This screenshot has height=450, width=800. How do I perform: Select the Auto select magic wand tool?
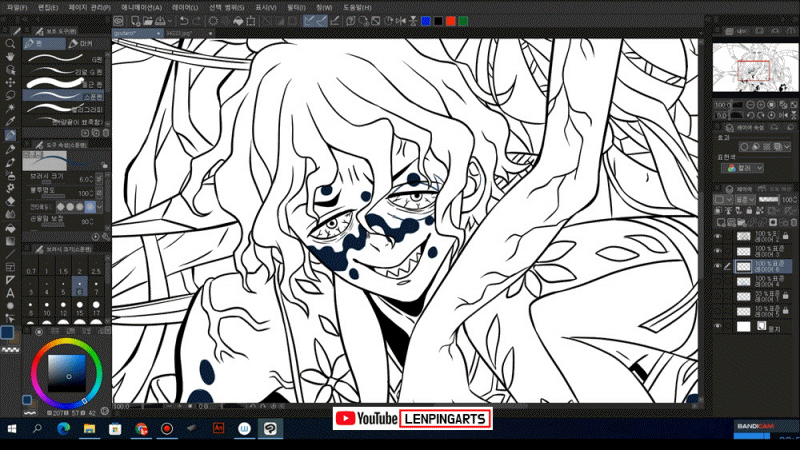(10, 108)
